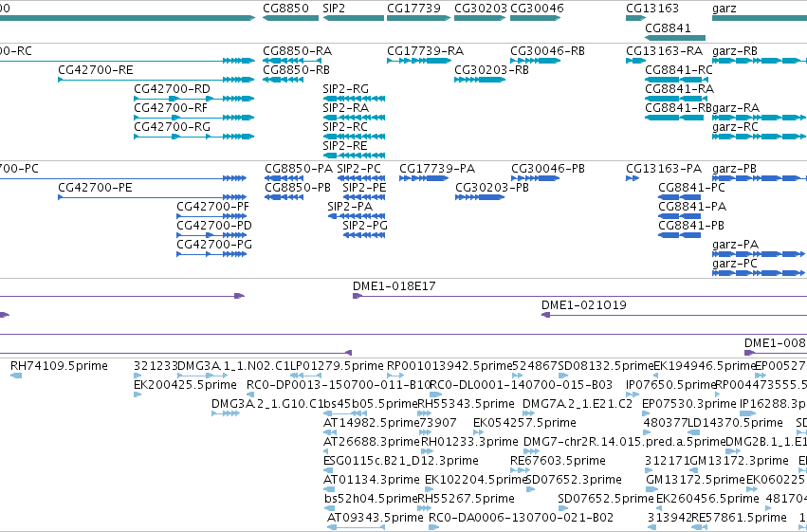
Task: Select transcript CG42700-RE
Action: pos(156,80)
